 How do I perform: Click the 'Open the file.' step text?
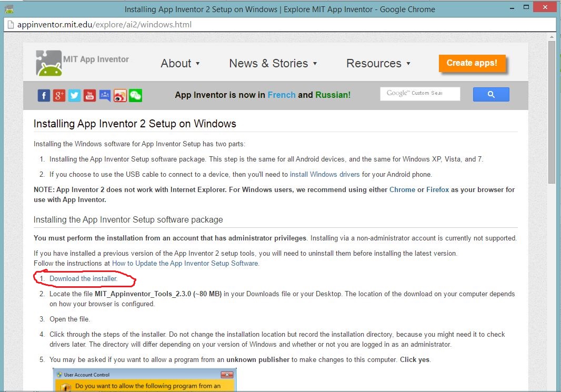tap(70, 319)
